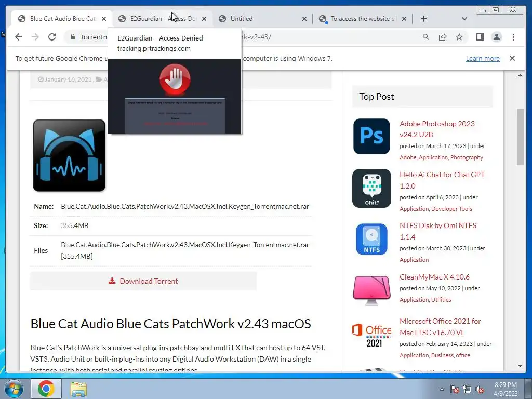Click the forward navigation arrow

(35, 37)
